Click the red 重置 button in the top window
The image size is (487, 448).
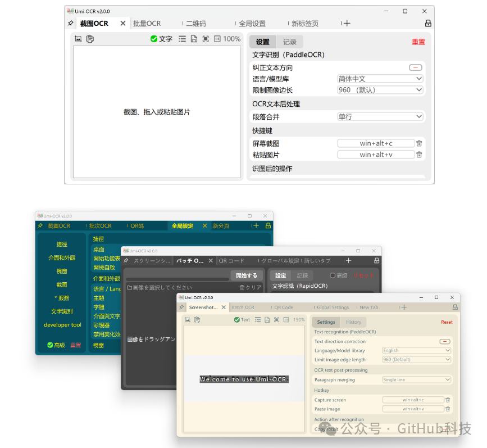point(418,42)
